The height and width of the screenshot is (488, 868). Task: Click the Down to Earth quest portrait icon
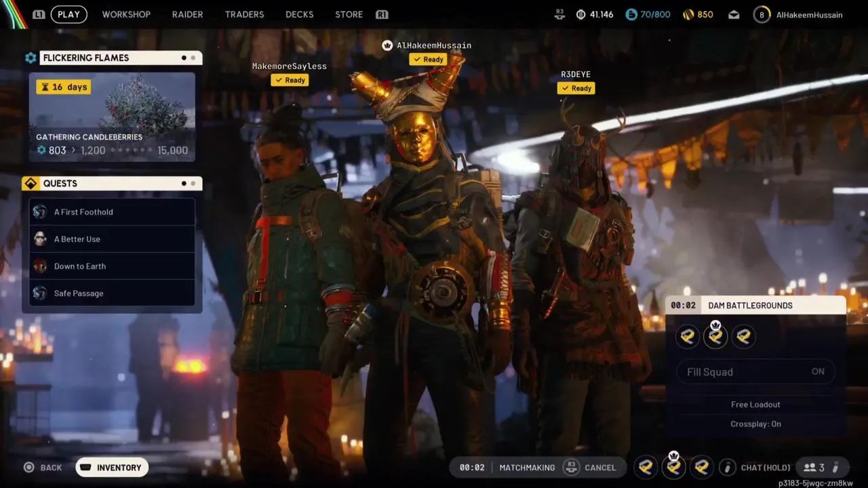40,266
